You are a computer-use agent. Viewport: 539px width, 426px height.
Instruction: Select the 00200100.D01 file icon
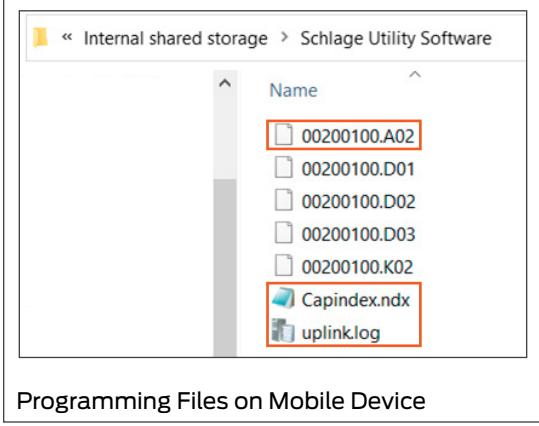tap(284, 167)
